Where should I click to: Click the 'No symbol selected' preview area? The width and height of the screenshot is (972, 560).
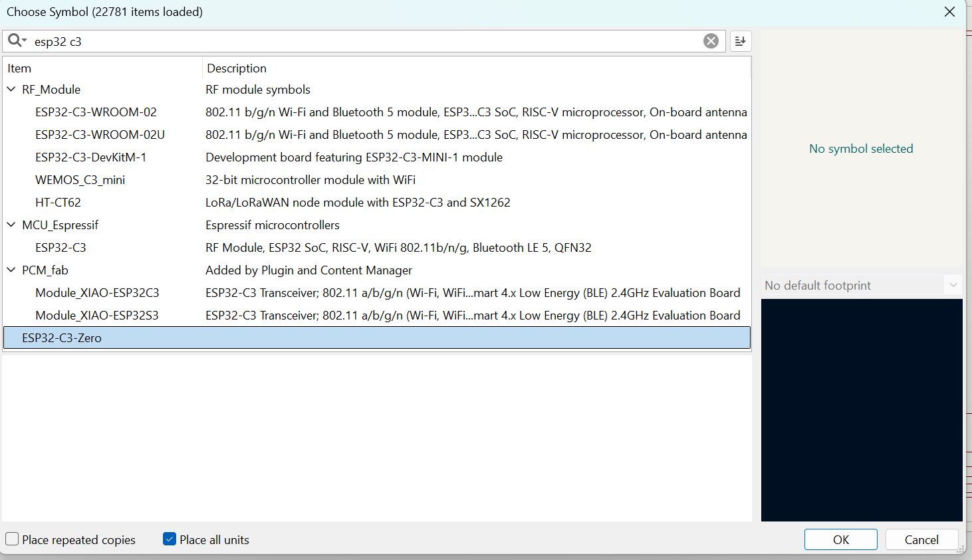click(861, 149)
